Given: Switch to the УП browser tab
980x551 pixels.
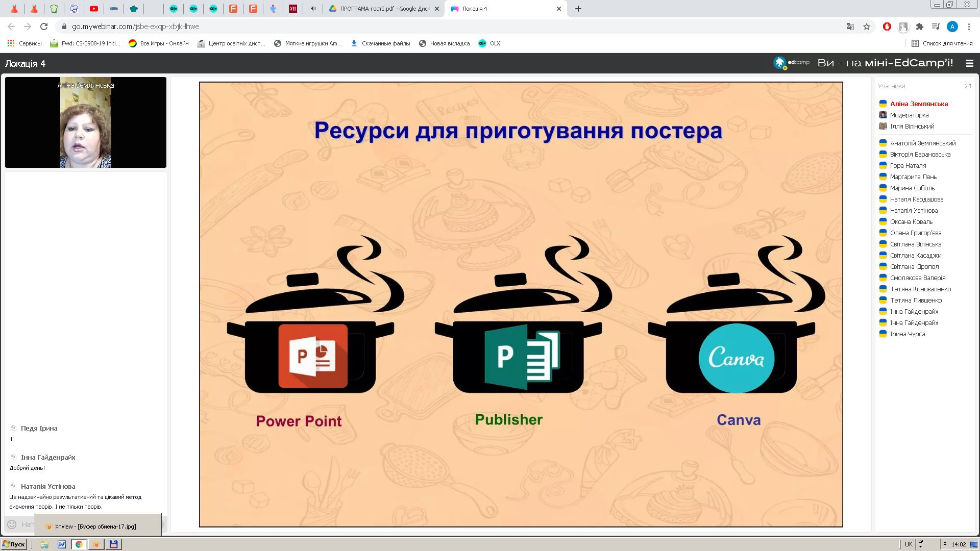Looking at the screenshot, I should (293, 9).
